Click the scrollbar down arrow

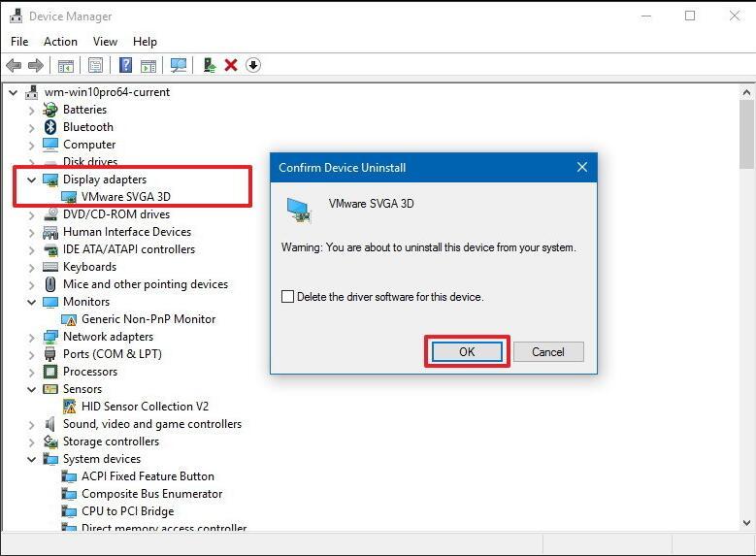746,522
